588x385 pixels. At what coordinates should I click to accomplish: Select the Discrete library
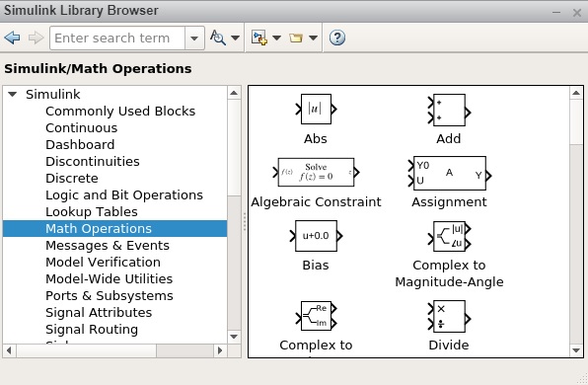(x=72, y=179)
